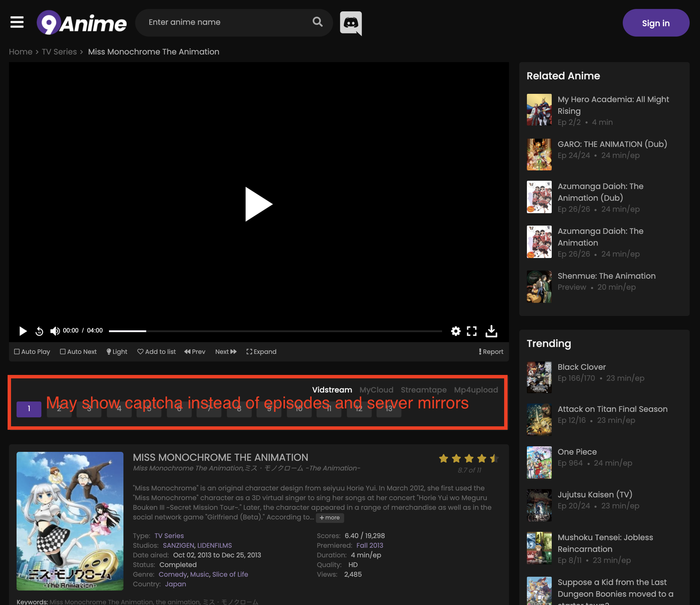Click the play button on the video
This screenshot has width=700, height=605.
[x=258, y=204]
